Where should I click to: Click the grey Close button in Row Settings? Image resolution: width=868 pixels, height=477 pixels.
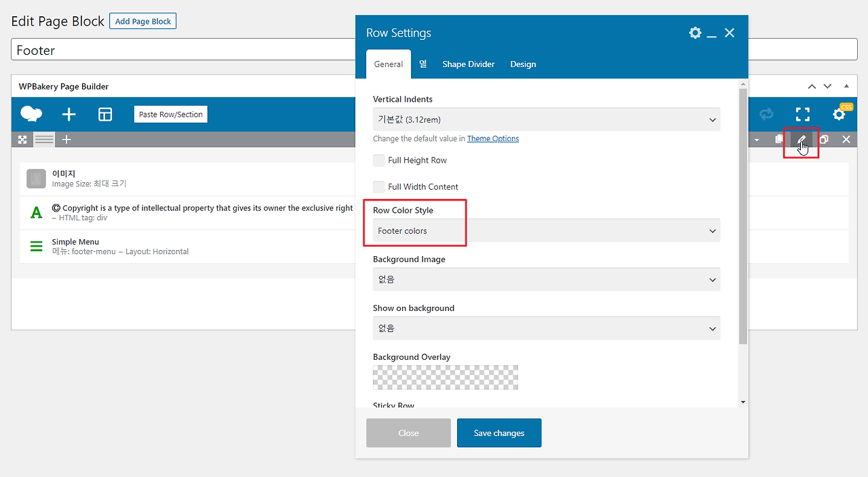[408, 433]
